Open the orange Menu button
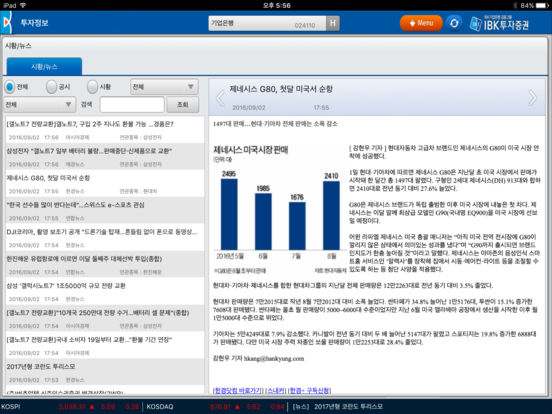This screenshot has width=552, height=414. click(x=421, y=23)
